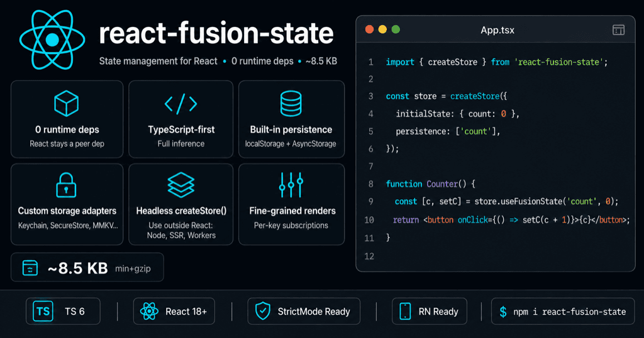This screenshot has height=338, width=644.
Task: Click the ~8.5 KB text in subtitle line
Action: (x=321, y=61)
